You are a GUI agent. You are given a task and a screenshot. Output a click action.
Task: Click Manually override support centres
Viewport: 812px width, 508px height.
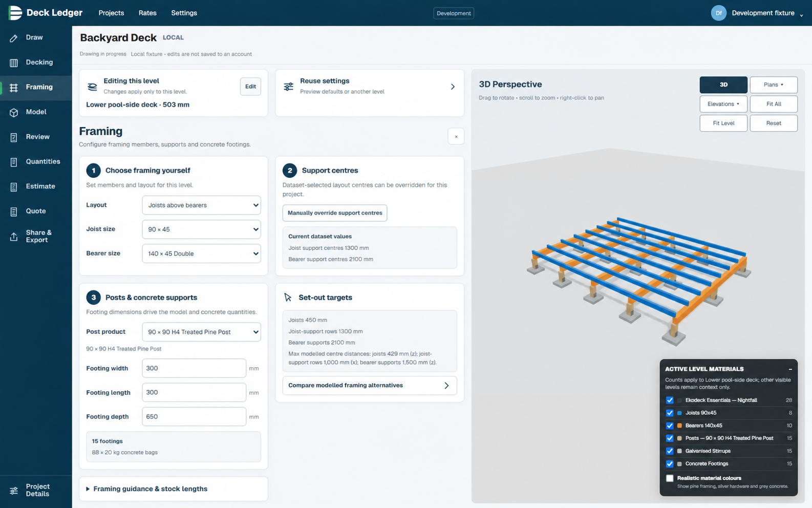(335, 213)
